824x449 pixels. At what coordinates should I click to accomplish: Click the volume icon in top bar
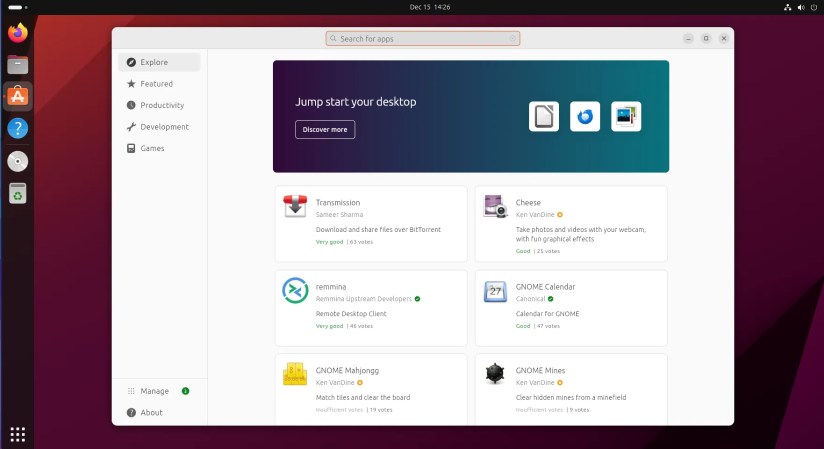pyautogui.click(x=801, y=7)
